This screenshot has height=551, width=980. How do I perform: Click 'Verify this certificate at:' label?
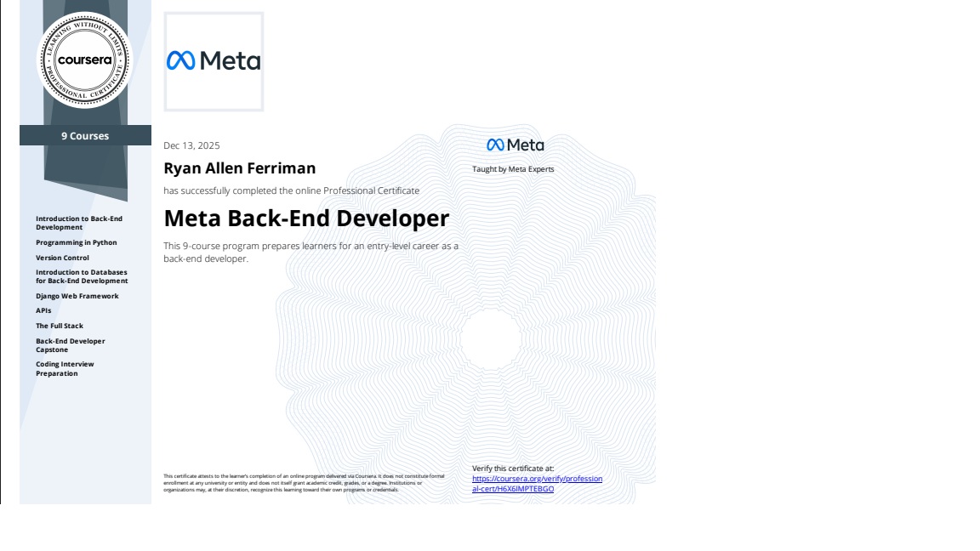(512, 468)
